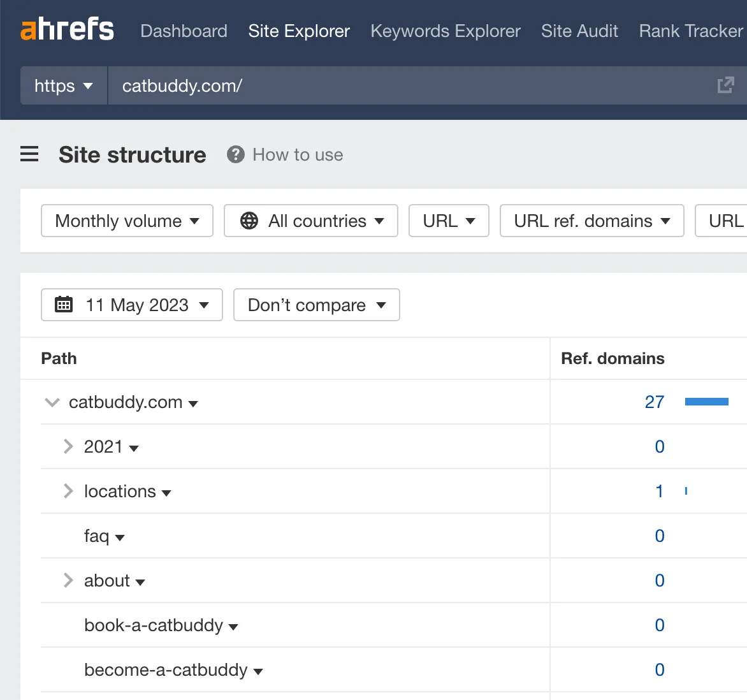Expand the about folder

(68, 580)
